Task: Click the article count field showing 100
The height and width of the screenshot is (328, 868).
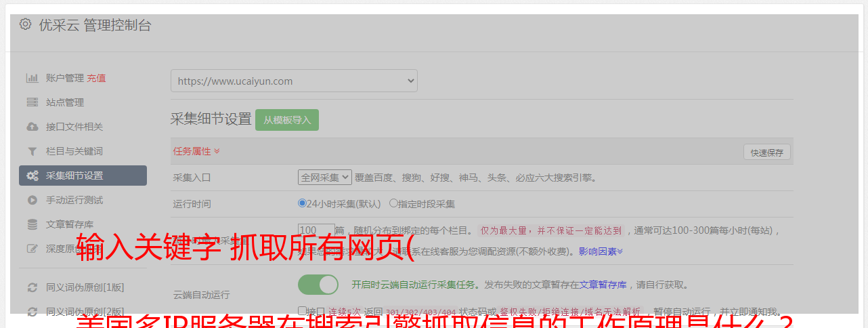Action: tap(316, 230)
